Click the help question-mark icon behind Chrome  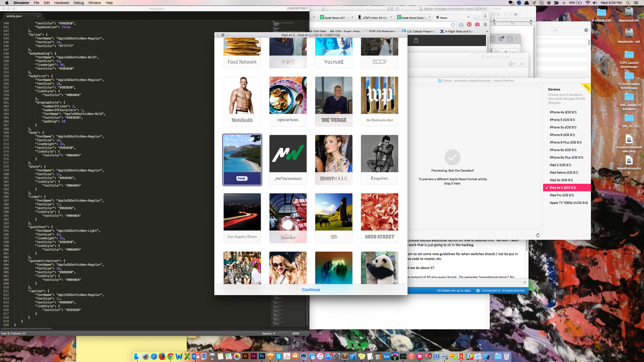pos(501,39)
